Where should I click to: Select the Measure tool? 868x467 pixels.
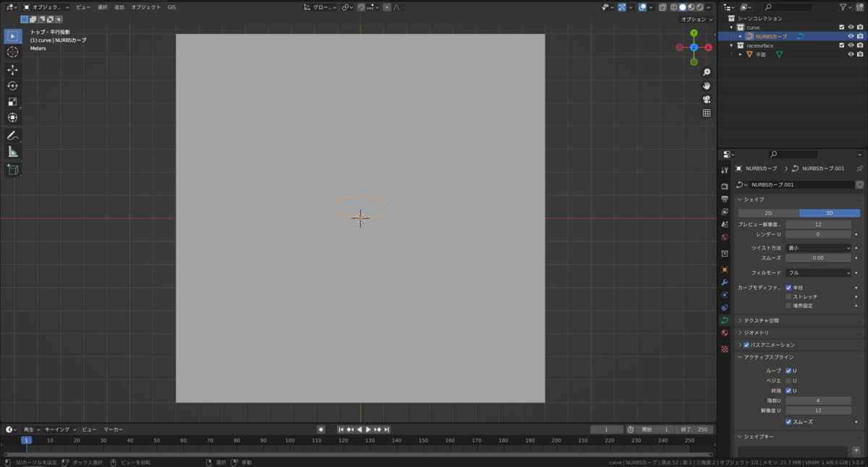[12, 152]
